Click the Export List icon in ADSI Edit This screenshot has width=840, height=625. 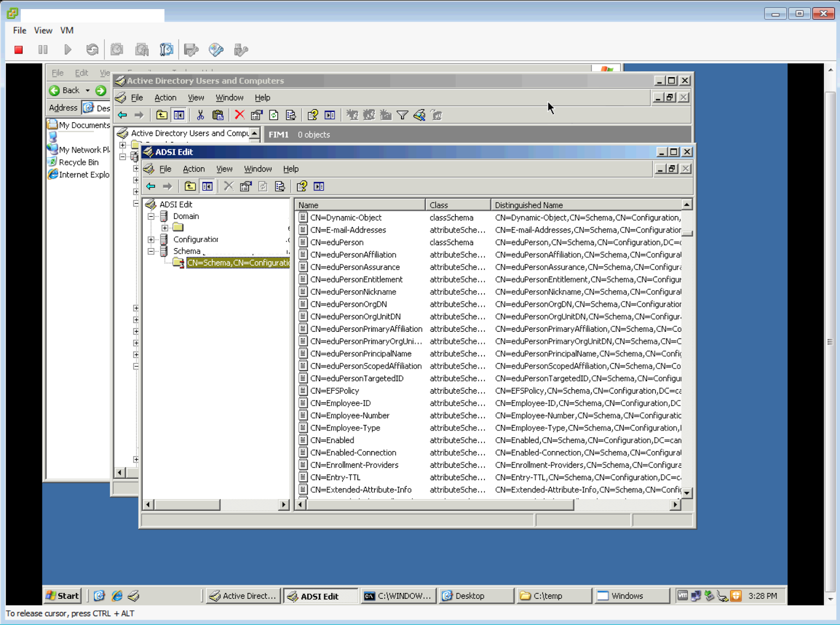coord(280,186)
